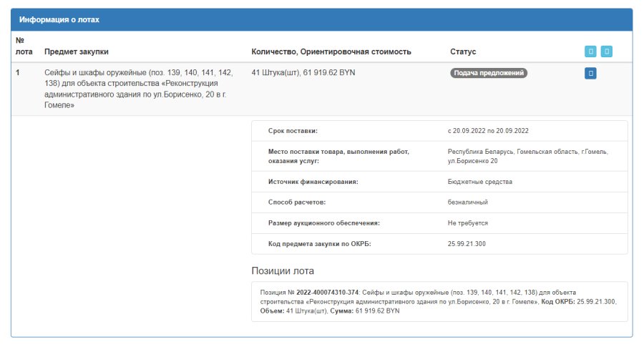Click the OKRB code '25.99.21.300' value
The image size is (644, 347).
coord(467,244)
